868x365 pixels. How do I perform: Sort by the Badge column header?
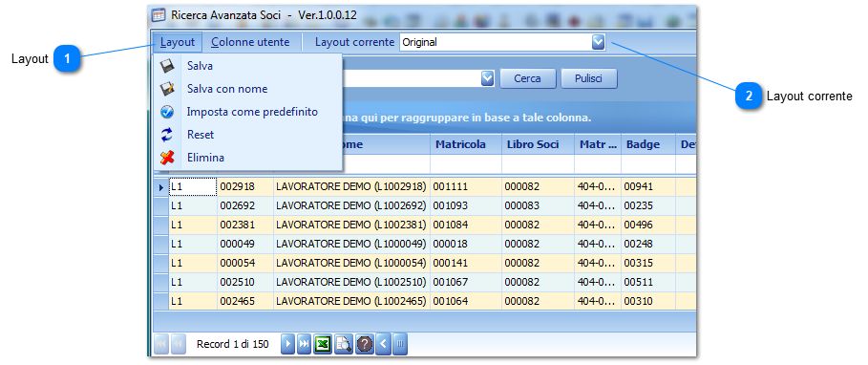[x=648, y=144]
